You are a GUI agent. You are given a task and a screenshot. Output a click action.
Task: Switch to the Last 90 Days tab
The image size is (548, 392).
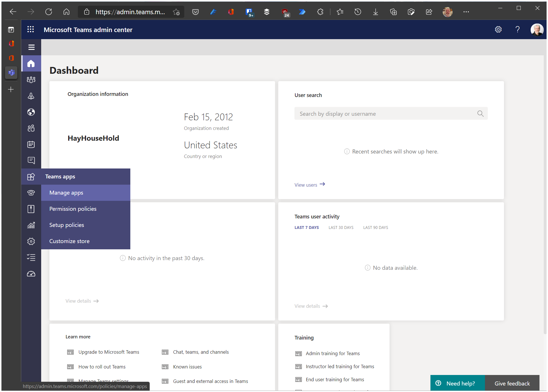[375, 227]
